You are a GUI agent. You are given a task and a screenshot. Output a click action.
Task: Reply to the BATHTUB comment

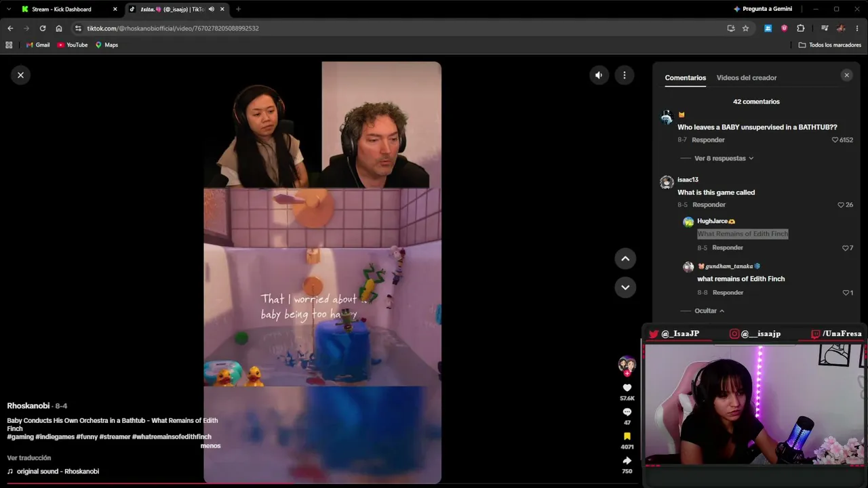tap(708, 140)
